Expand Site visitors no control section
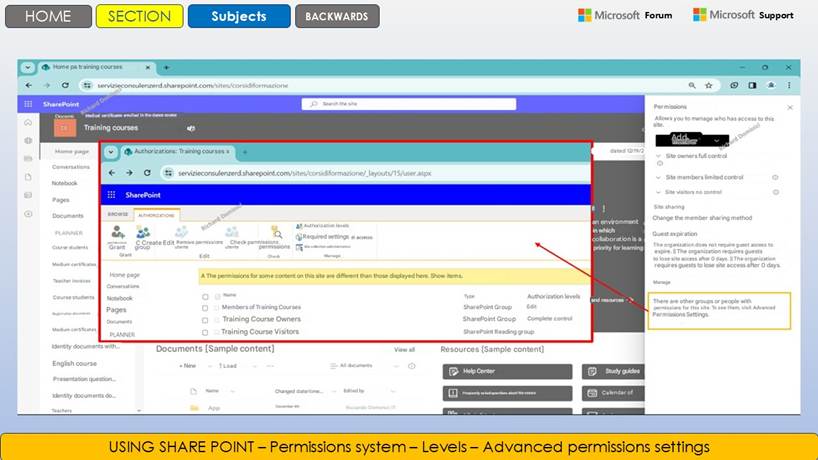Viewport: 818px width, 460px height. click(659, 191)
